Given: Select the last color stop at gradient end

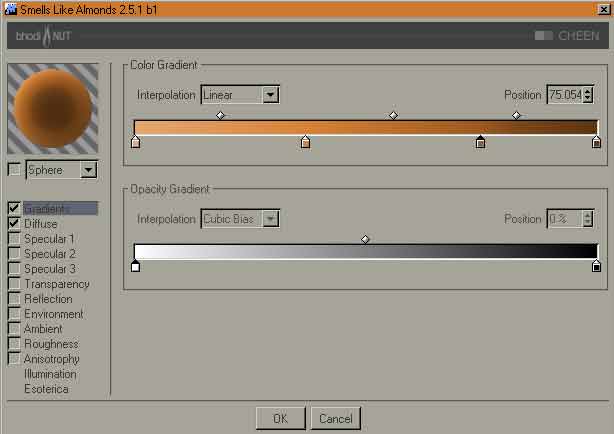Looking at the screenshot, I should tap(596, 142).
